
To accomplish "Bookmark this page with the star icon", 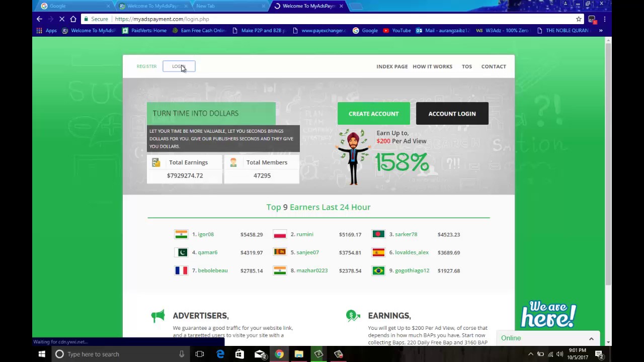I will (x=579, y=19).
